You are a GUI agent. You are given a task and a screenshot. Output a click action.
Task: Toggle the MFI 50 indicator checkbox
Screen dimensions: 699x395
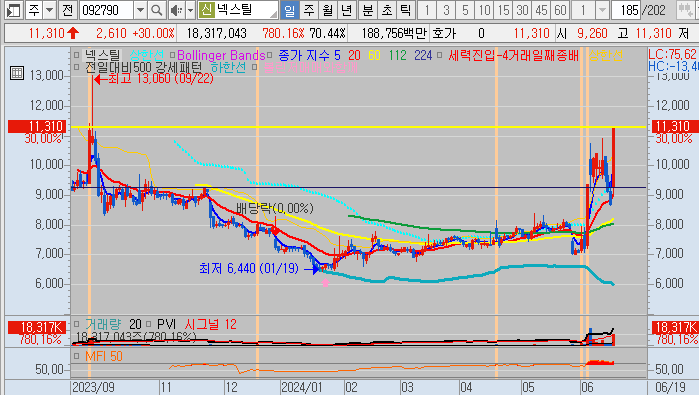[x=77, y=356]
